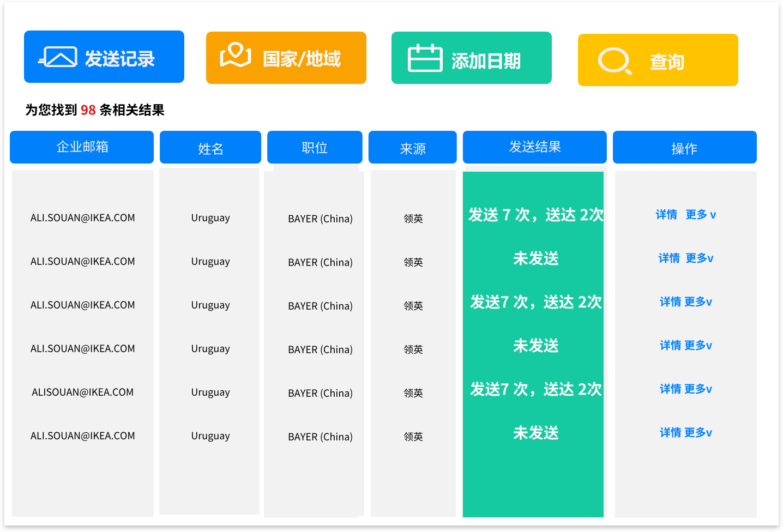Click BAYER (China) in the ALISOUAN@IKEA.COM row

point(321,393)
